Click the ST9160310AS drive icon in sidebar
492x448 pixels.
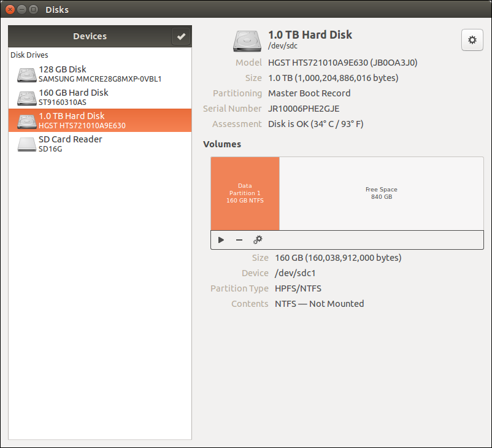(x=26, y=96)
